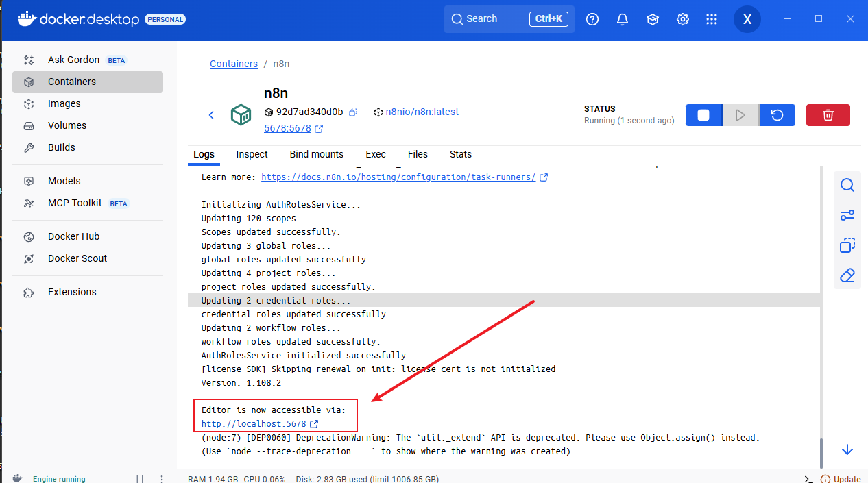
Task: Open the help question-mark icon
Action: click(x=592, y=19)
